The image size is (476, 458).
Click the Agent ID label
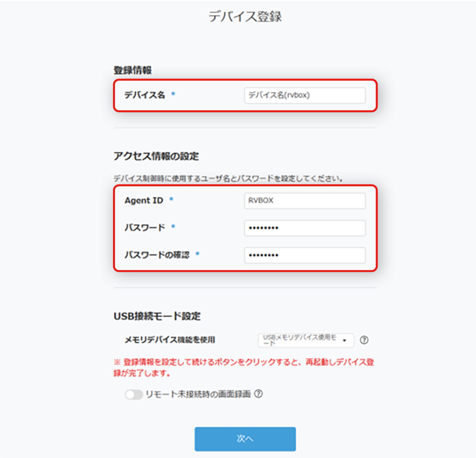(x=144, y=200)
